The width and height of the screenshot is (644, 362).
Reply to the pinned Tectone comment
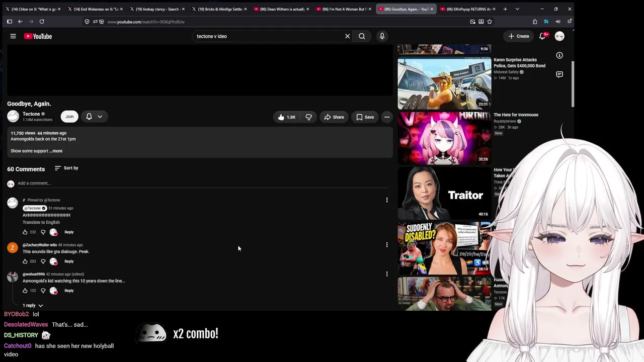[x=69, y=232]
